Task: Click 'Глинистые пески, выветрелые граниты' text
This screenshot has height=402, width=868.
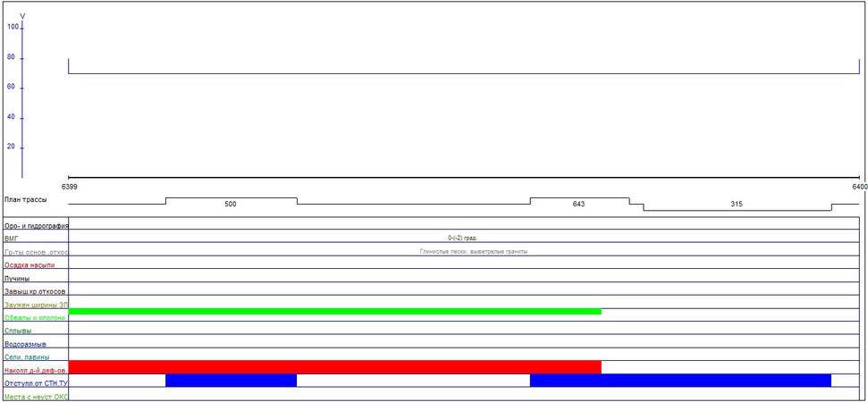Action: point(474,252)
